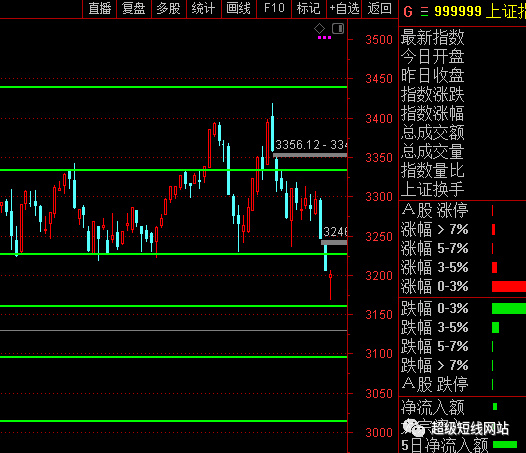The image size is (526, 453).
Task: Select the green 跌幅 0-3% bar
Action: tap(509, 308)
